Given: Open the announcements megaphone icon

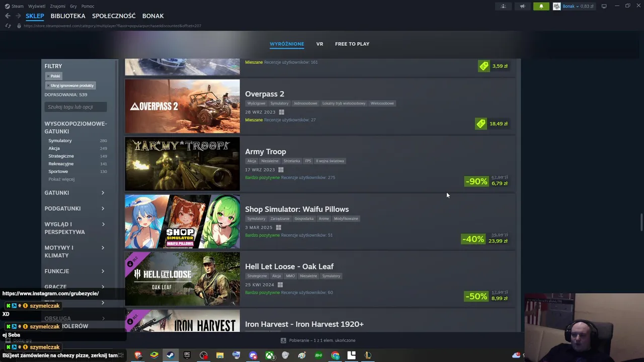Looking at the screenshot, I should (x=522, y=6).
